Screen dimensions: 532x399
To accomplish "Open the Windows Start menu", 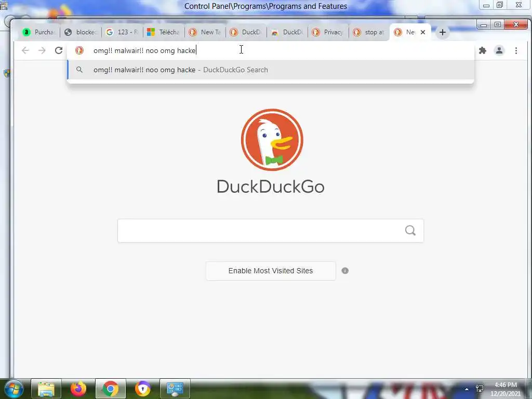I will click(14, 389).
